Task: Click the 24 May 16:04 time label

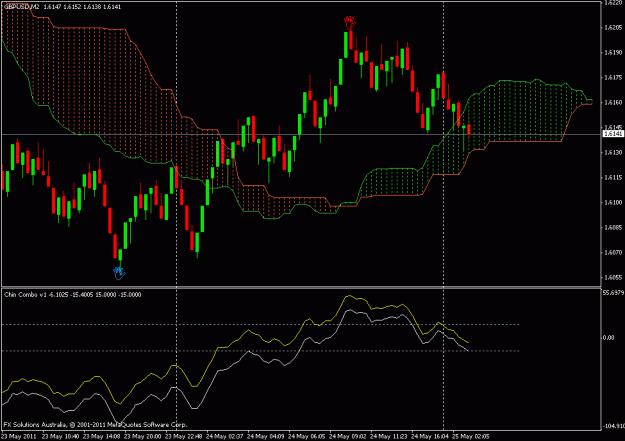Action: [x=430, y=436]
